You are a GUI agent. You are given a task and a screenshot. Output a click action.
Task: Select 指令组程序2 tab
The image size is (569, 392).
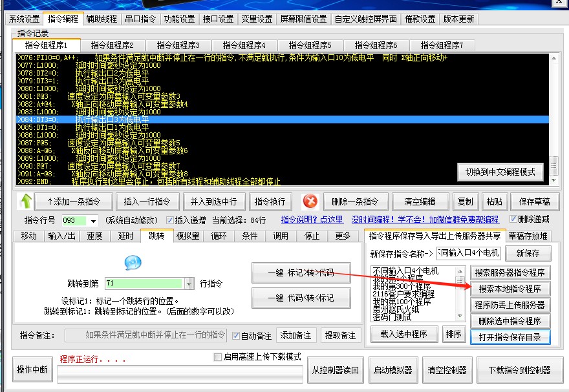click(112, 46)
